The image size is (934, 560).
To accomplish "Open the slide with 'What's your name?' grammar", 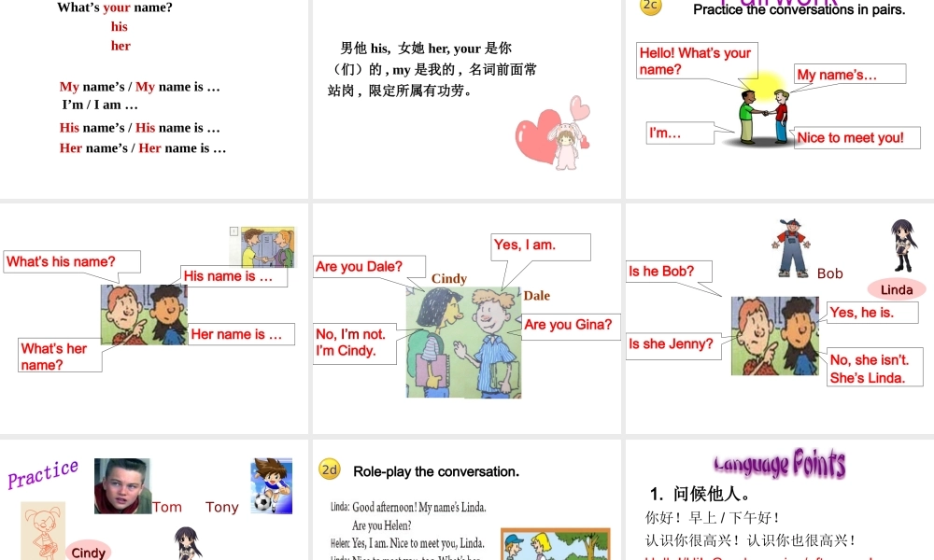I will pyautogui.click(x=154, y=99).
